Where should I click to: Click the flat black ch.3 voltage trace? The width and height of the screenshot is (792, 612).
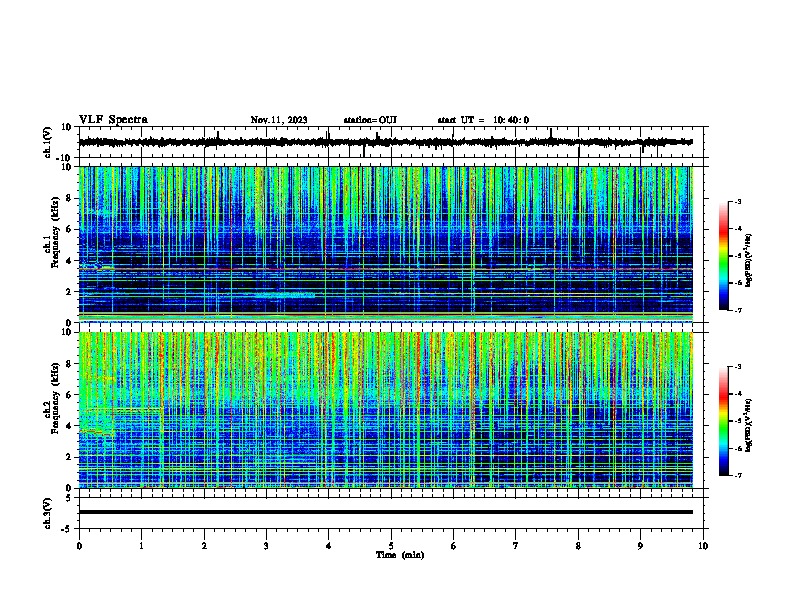[385, 512]
